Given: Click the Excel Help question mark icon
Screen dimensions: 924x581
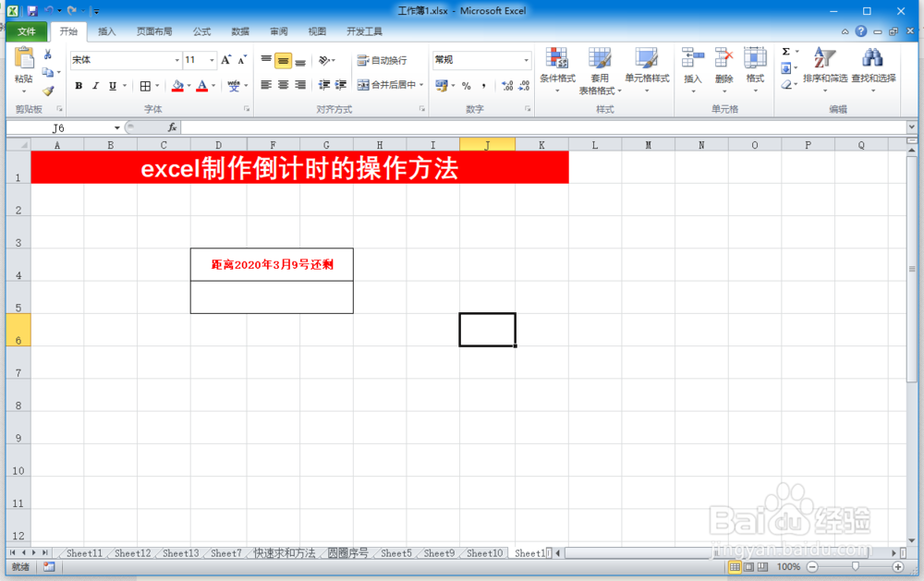Looking at the screenshot, I should [x=861, y=31].
